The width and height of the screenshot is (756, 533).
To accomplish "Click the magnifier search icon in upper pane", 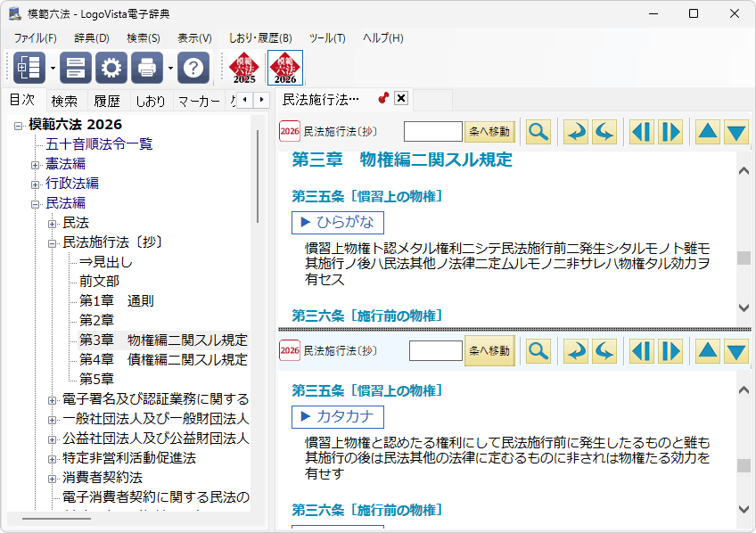I will click(x=538, y=132).
